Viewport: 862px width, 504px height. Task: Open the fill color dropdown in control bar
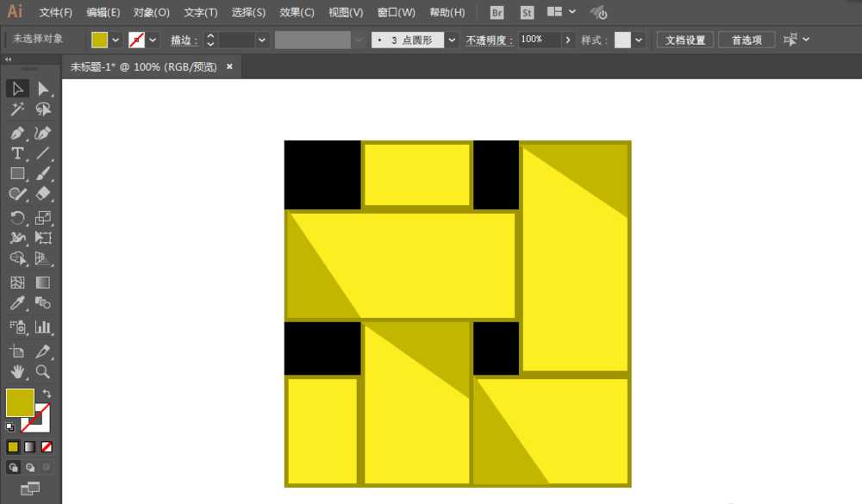(116, 40)
